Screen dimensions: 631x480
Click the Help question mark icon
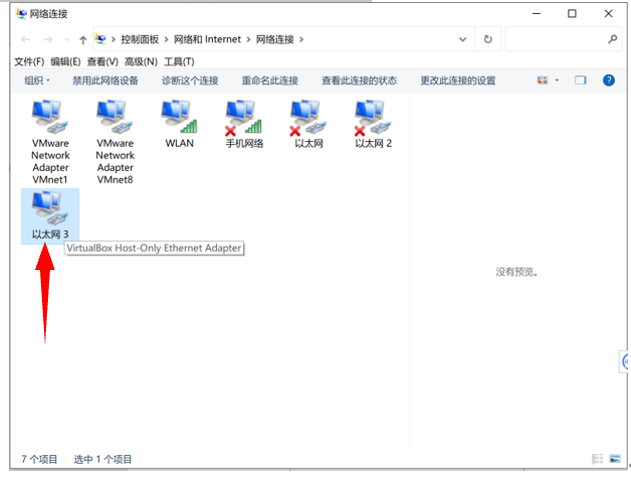(608, 80)
